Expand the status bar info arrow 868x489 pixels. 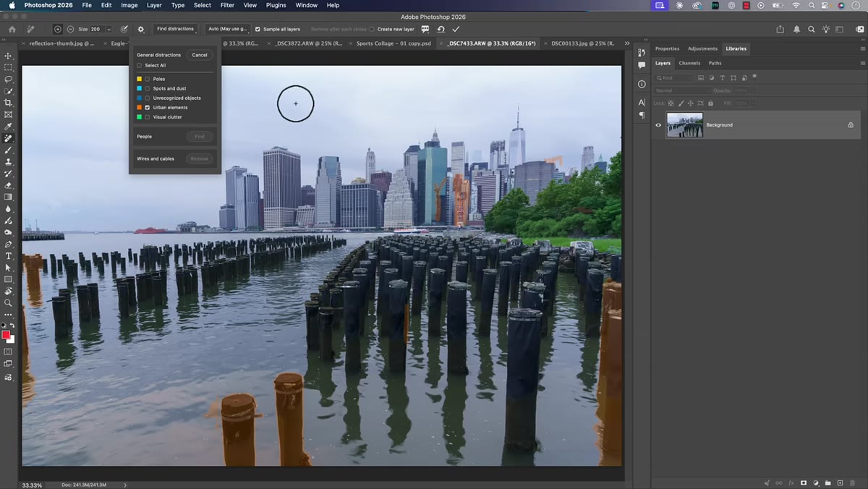pos(125,485)
